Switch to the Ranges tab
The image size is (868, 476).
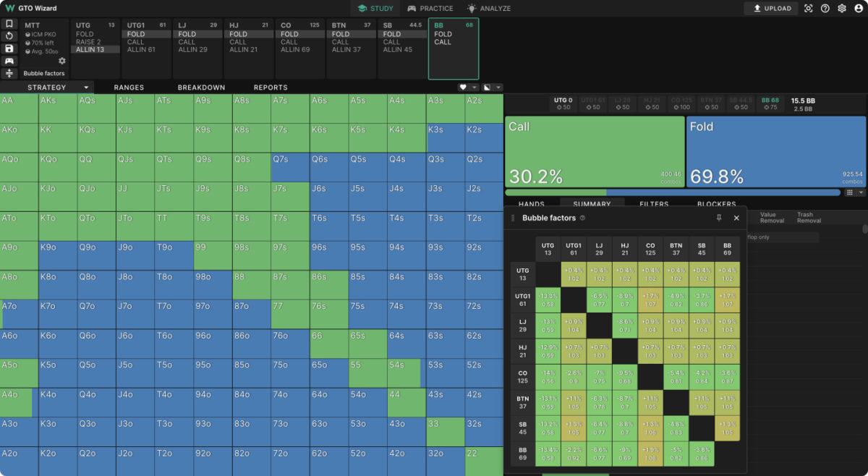tap(129, 88)
